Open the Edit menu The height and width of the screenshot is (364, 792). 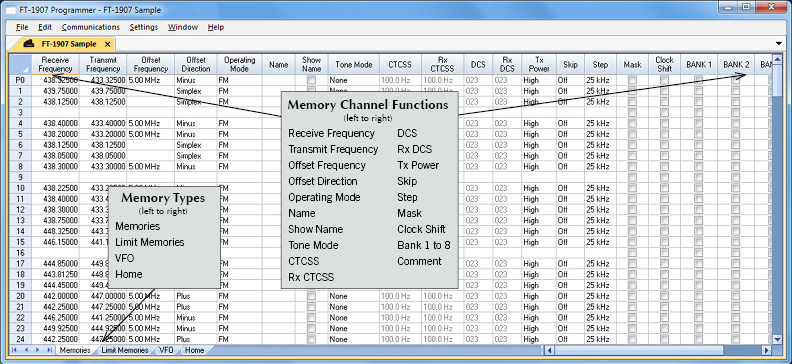pos(45,27)
